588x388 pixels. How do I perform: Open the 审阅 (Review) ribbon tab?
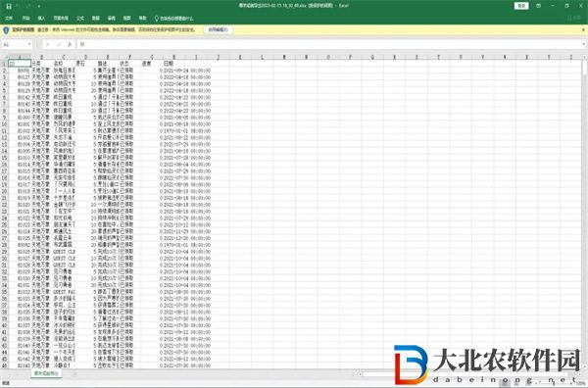[x=112, y=18]
